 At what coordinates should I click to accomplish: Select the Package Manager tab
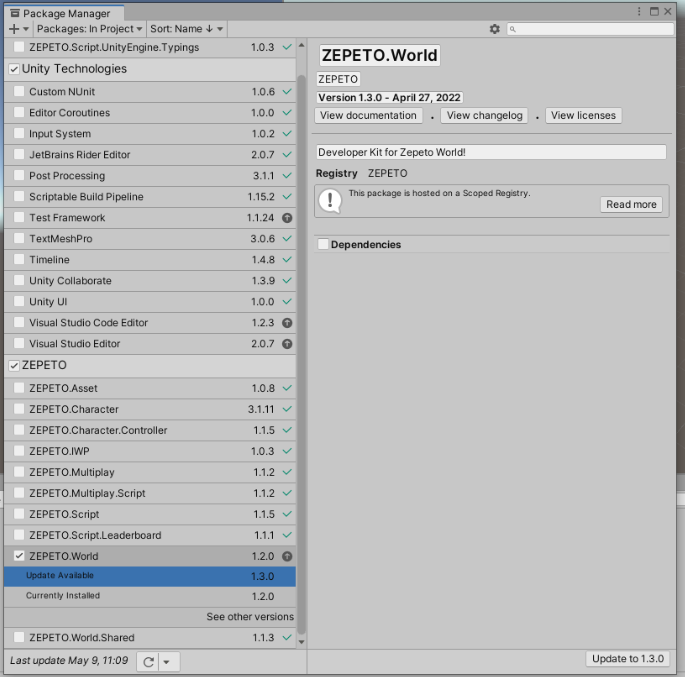click(64, 13)
